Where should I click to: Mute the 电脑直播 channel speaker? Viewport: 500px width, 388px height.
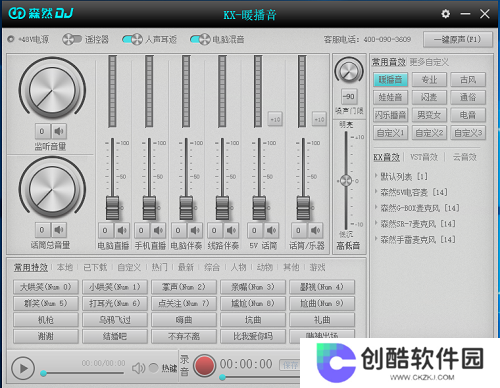(122, 230)
